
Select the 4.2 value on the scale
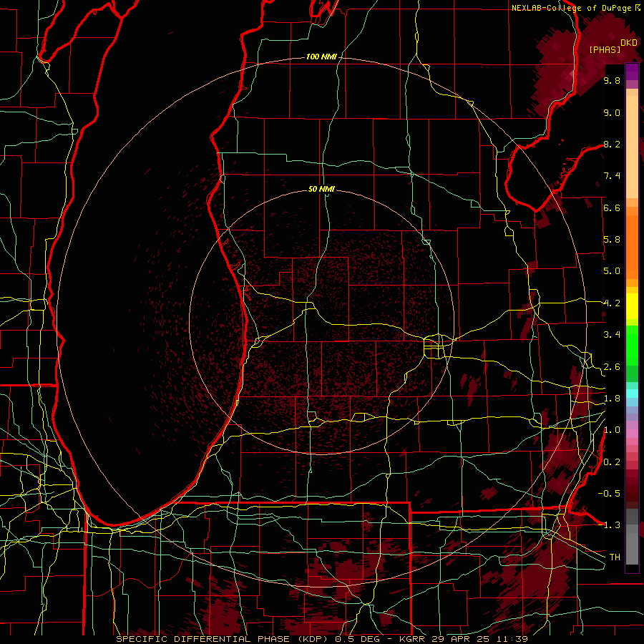point(612,303)
